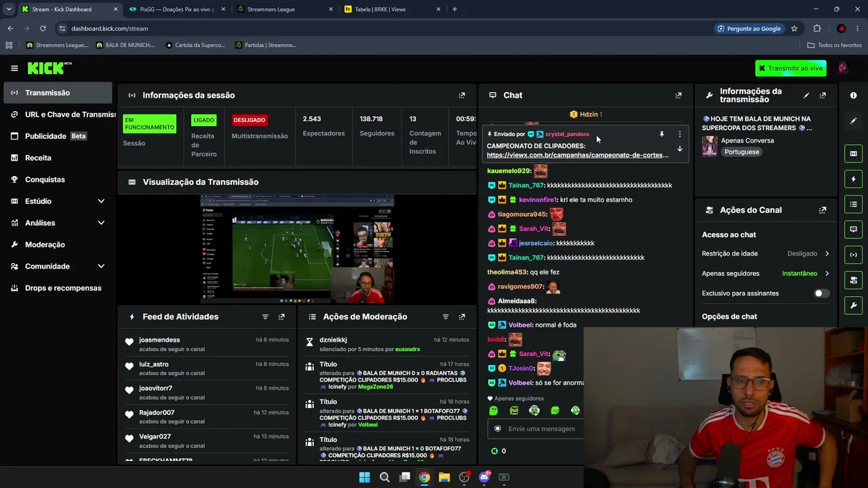
Task: Open URL e Chave de Transmissão sidebar item
Action: [x=58, y=115]
